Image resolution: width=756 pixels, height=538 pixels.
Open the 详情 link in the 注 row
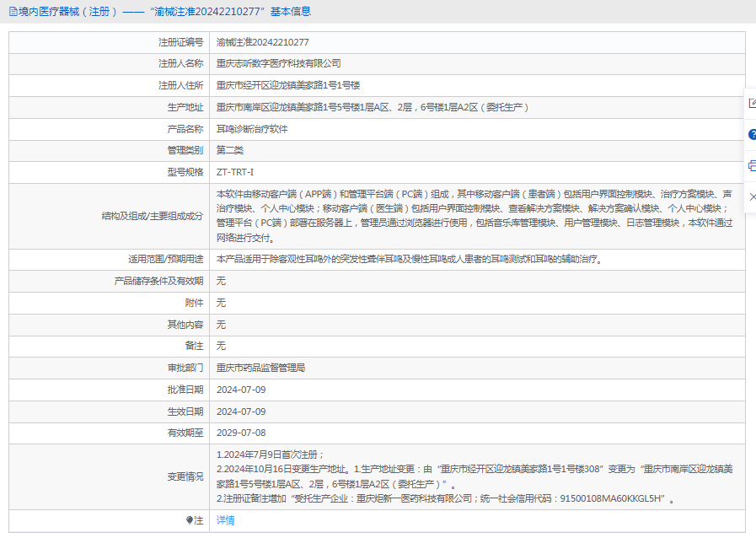pos(225,520)
